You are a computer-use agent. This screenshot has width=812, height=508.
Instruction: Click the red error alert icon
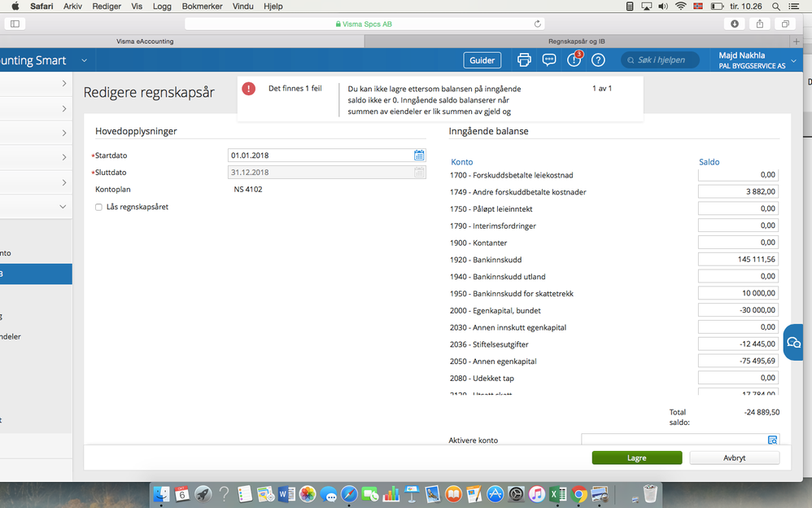tap(249, 89)
